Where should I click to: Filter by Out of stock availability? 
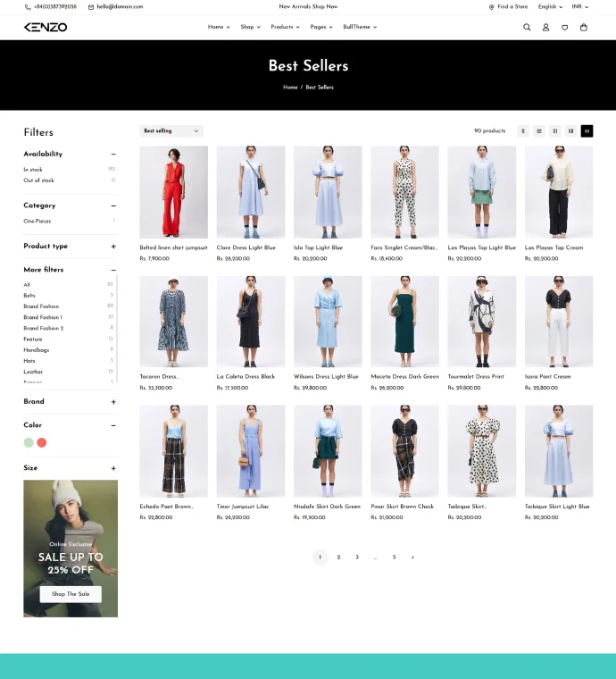[x=38, y=180]
